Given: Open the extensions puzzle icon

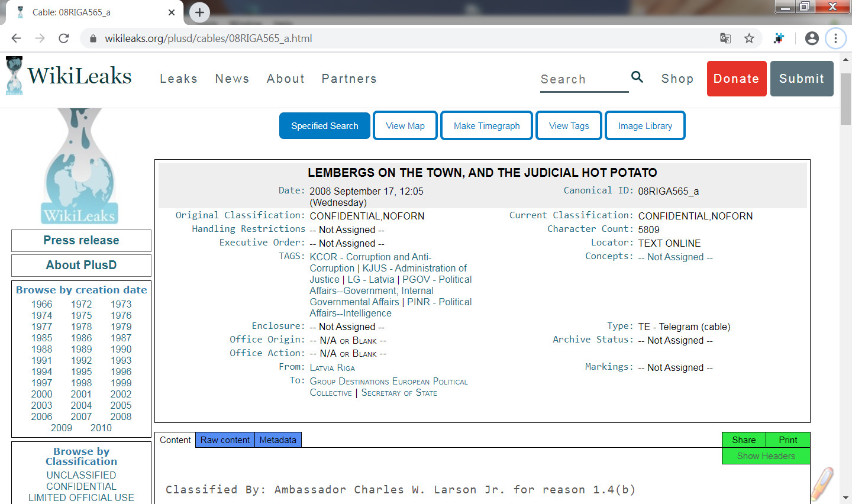Looking at the screenshot, I should [x=779, y=38].
